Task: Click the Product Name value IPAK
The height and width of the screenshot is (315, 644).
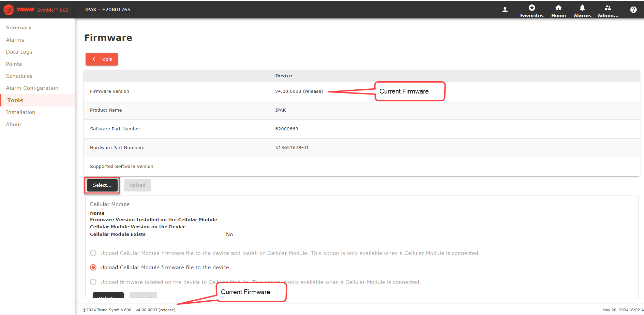Action: tap(281, 110)
